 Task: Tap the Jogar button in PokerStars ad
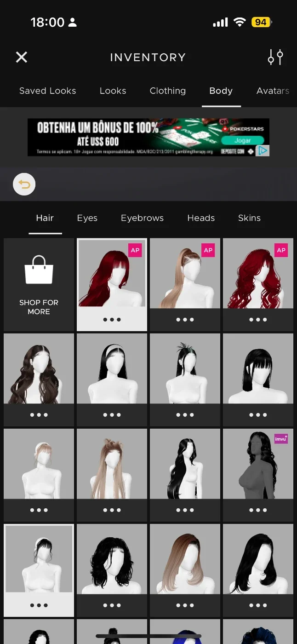pos(243,140)
